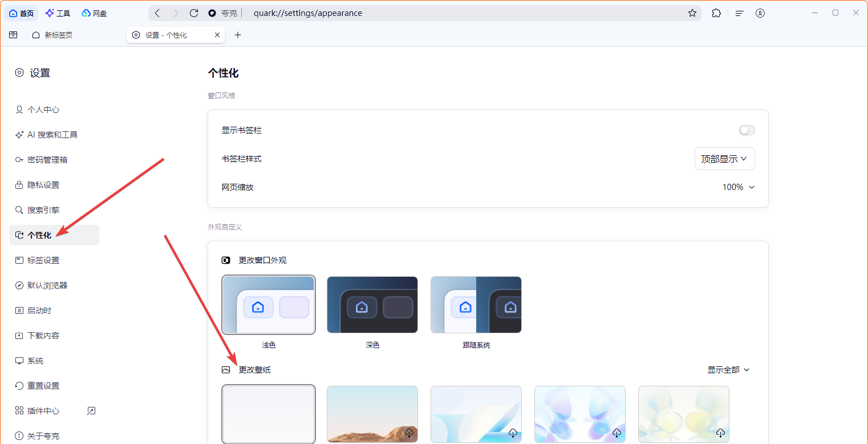
Task: Click the 更改壁纸 picture icon
Action: point(226,370)
